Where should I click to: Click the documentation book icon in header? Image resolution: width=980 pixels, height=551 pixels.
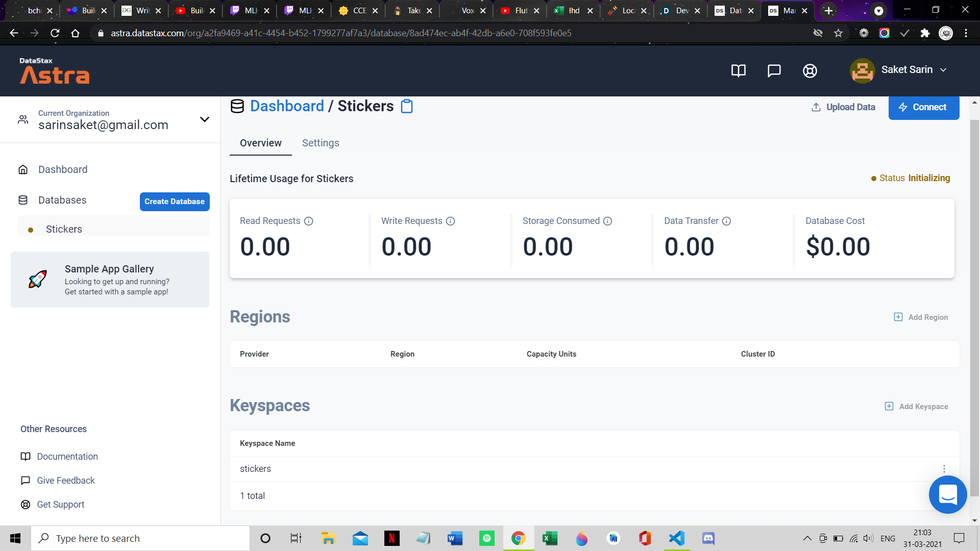738,70
